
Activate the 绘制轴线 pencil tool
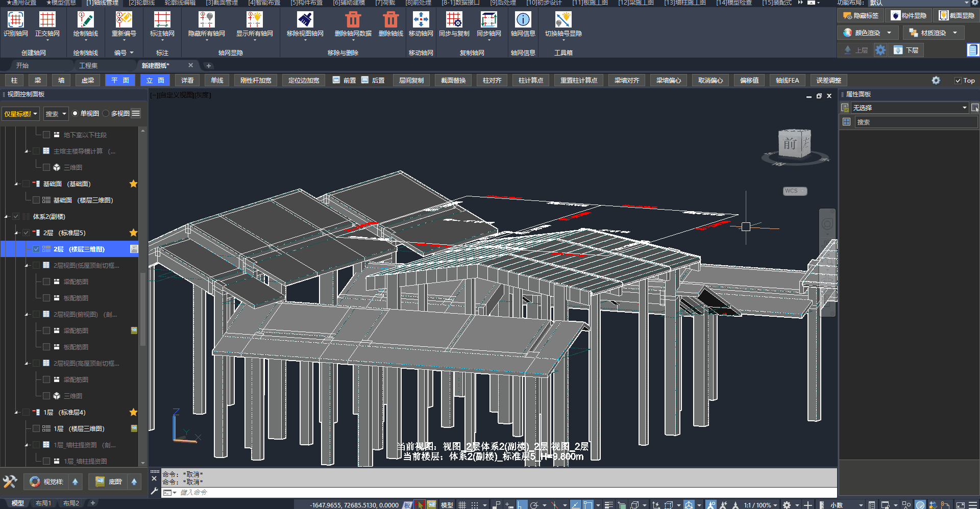pyautogui.click(x=85, y=20)
